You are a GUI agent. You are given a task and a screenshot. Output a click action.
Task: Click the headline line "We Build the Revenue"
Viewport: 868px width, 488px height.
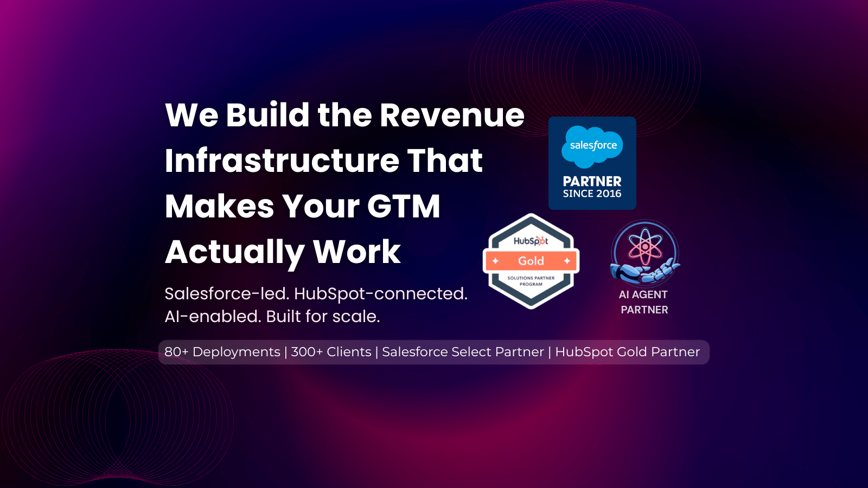click(x=344, y=115)
